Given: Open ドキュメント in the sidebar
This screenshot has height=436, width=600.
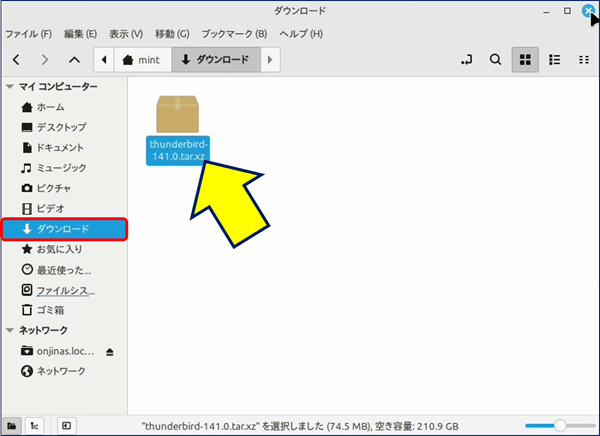Looking at the screenshot, I should pos(64,147).
